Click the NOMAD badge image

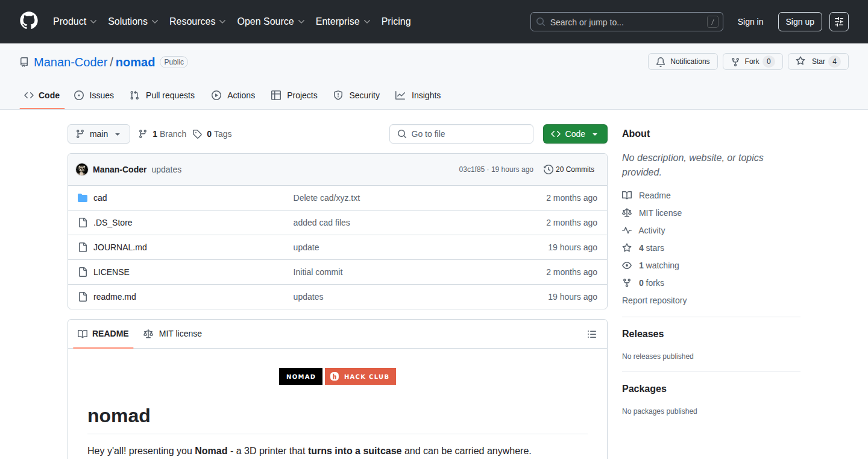click(301, 376)
